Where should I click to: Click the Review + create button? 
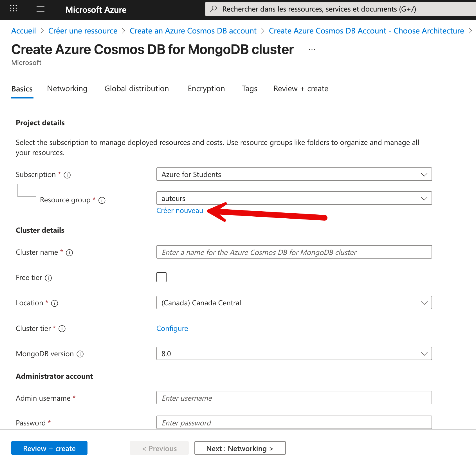tap(49, 448)
